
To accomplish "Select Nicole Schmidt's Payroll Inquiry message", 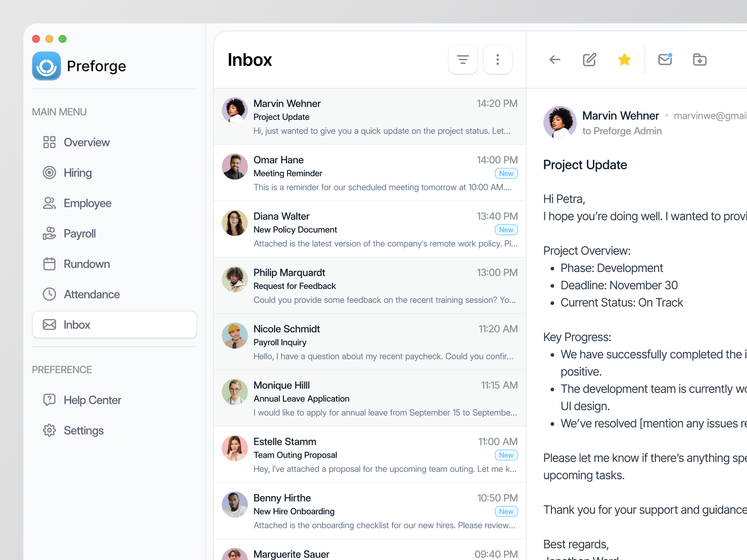I will pos(369,342).
